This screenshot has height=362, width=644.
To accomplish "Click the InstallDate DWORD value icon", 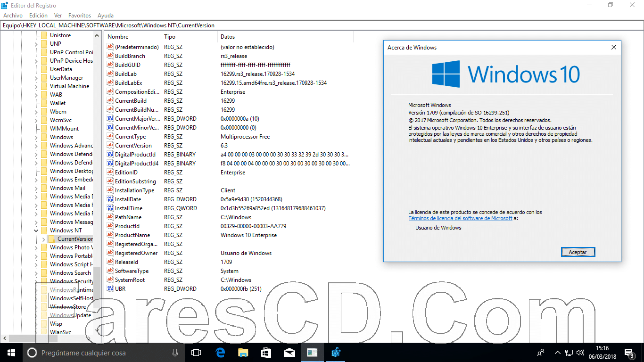I will (110, 199).
